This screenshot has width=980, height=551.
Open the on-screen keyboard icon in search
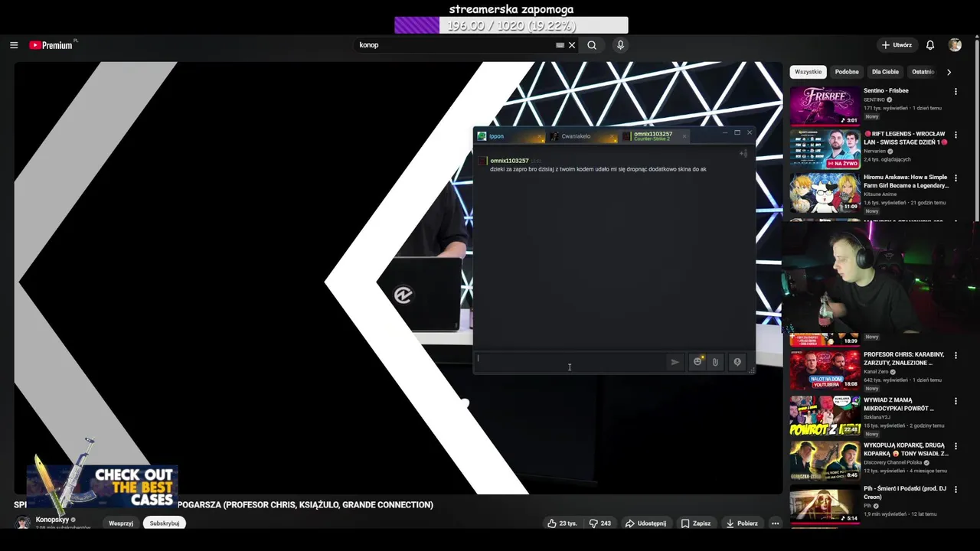click(x=560, y=45)
